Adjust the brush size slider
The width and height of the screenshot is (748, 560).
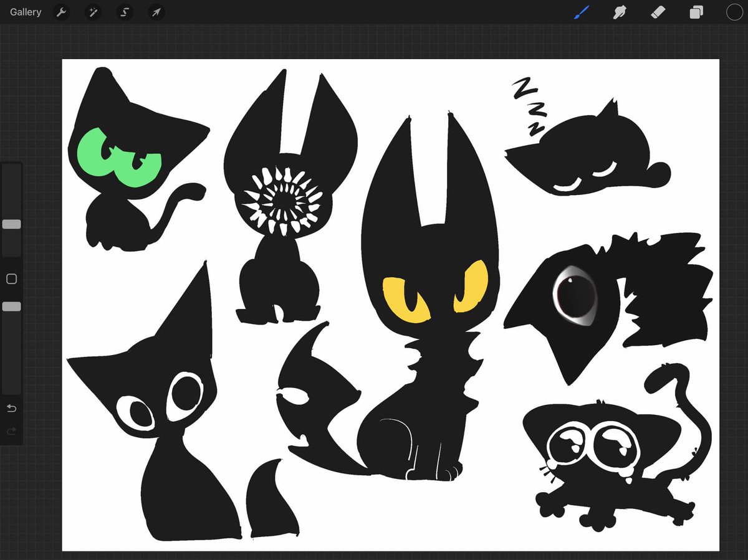pos(11,224)
